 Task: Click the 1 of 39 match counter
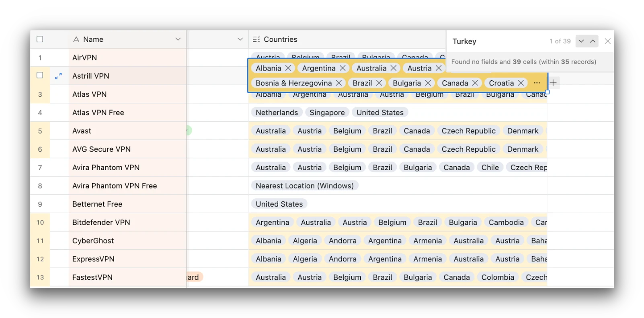[x=560, y=41]
